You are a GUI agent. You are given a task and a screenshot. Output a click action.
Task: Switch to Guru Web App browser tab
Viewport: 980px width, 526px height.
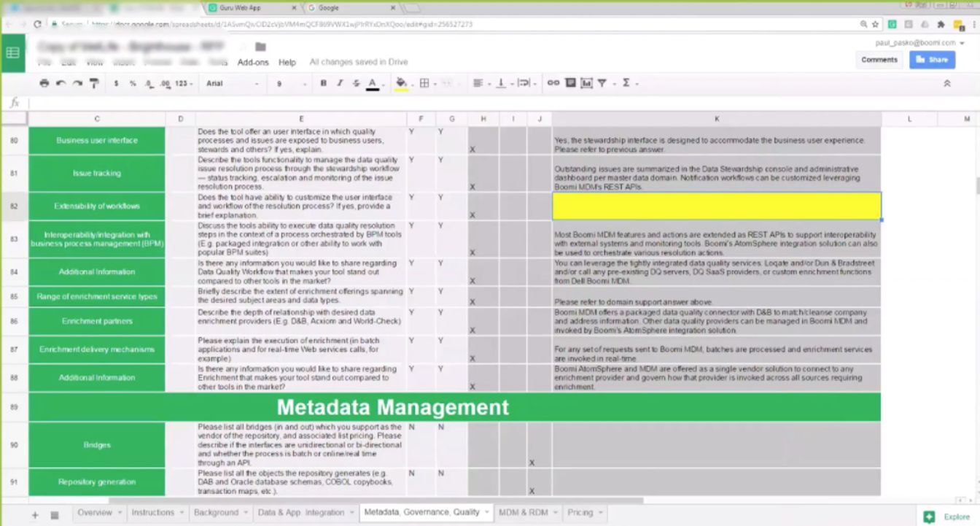pos(250,8)
